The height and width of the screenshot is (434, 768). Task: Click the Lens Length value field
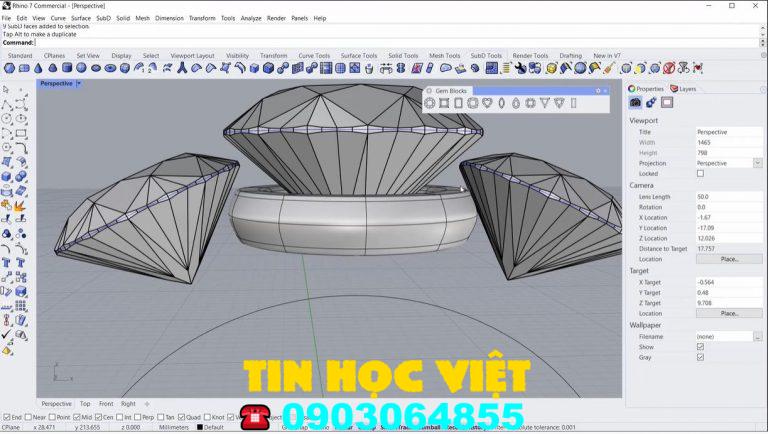click(728, 197)
